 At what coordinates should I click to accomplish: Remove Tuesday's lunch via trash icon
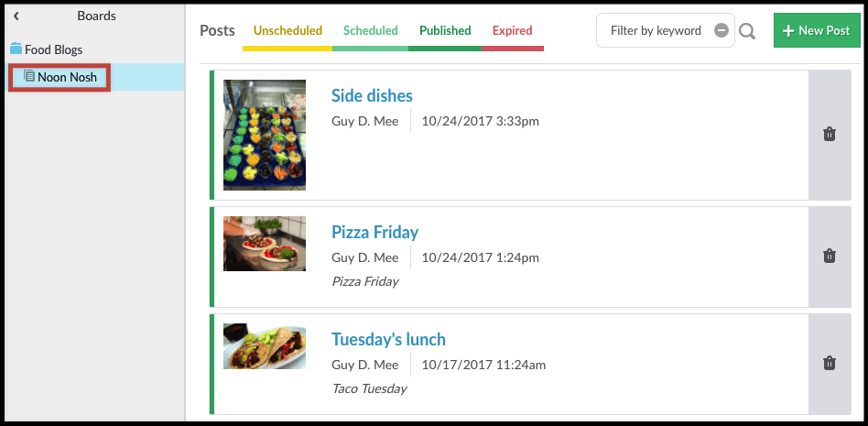coord(830,364)
